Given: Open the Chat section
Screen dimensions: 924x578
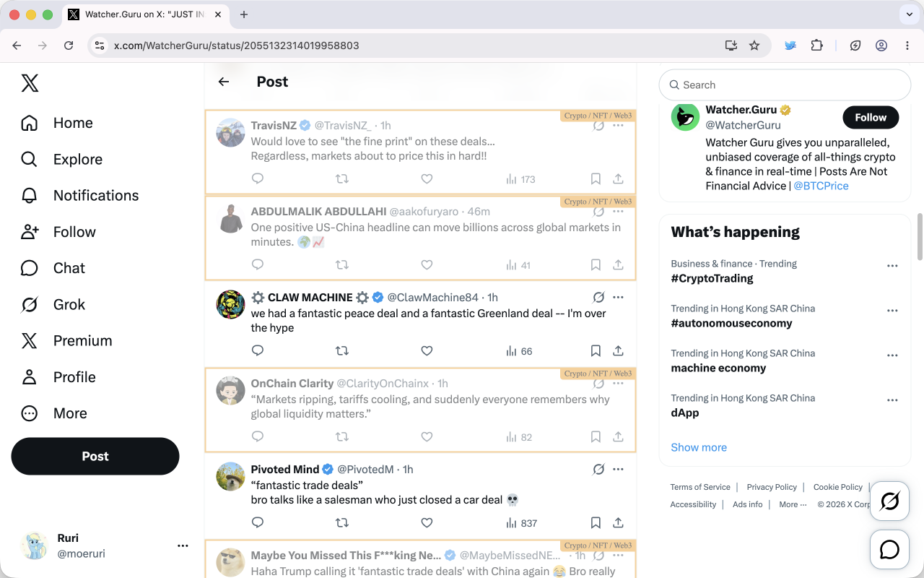Looking at the screenshot, I should 53,268.
